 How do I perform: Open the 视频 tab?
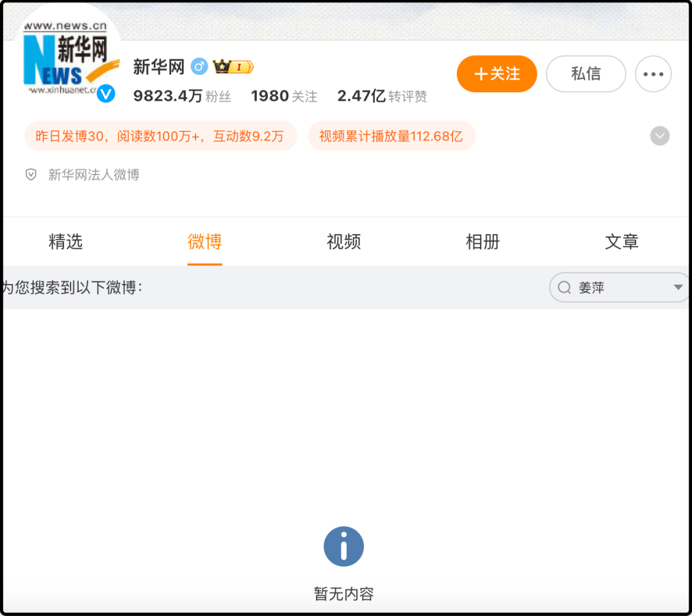click(343, 242)
